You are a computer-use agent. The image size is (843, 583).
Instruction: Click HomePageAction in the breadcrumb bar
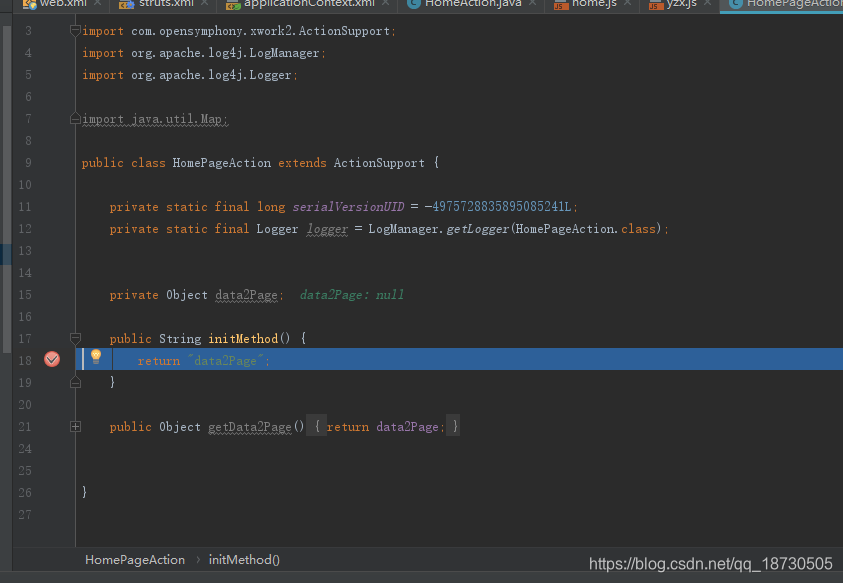[135, 560]
